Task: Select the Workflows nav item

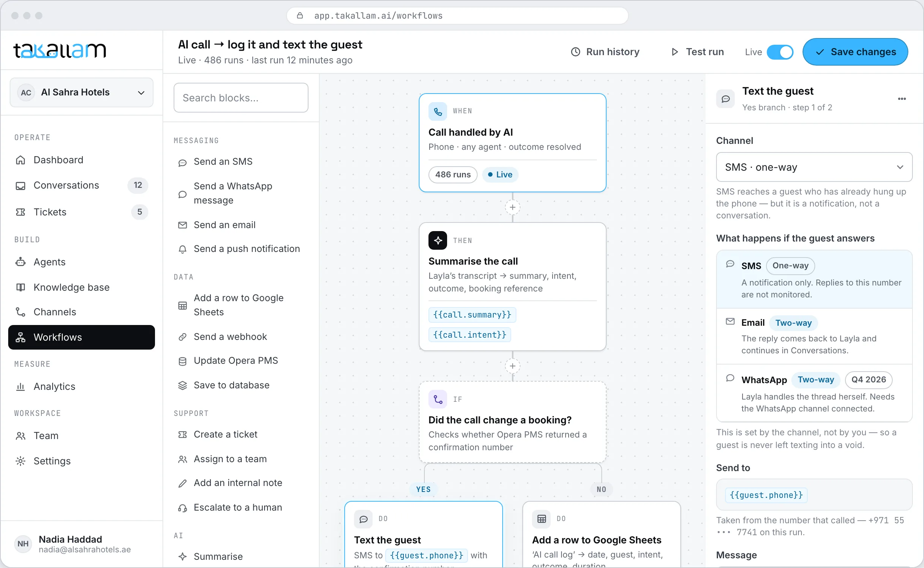Action: click(82, 337)
